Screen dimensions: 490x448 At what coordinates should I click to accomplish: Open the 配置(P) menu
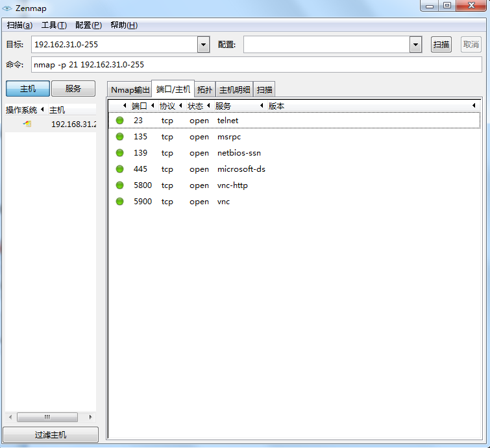click(x=88, y=25)
